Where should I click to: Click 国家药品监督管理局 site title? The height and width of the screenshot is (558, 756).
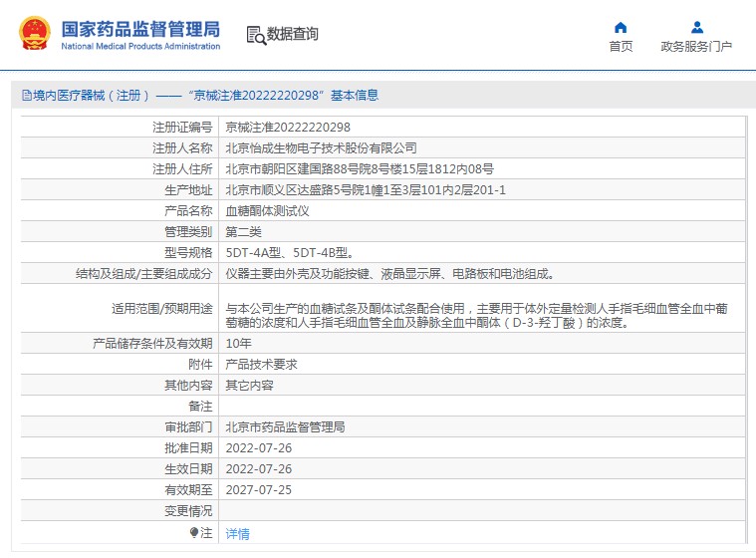click(140, 30)
